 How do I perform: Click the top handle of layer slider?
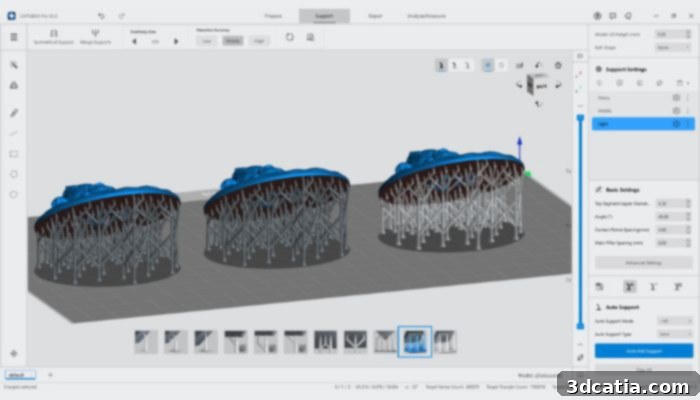[580, 118]
